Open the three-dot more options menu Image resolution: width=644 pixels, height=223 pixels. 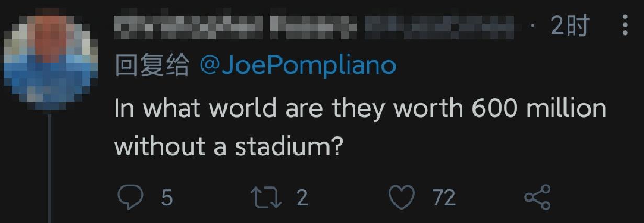coord(625,25)
